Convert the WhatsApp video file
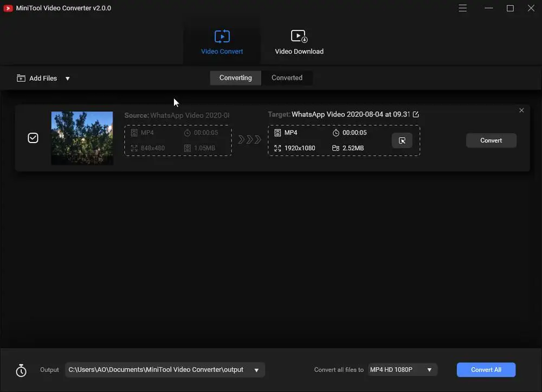The height and width of the screenshot is (392, 542). 491,140
